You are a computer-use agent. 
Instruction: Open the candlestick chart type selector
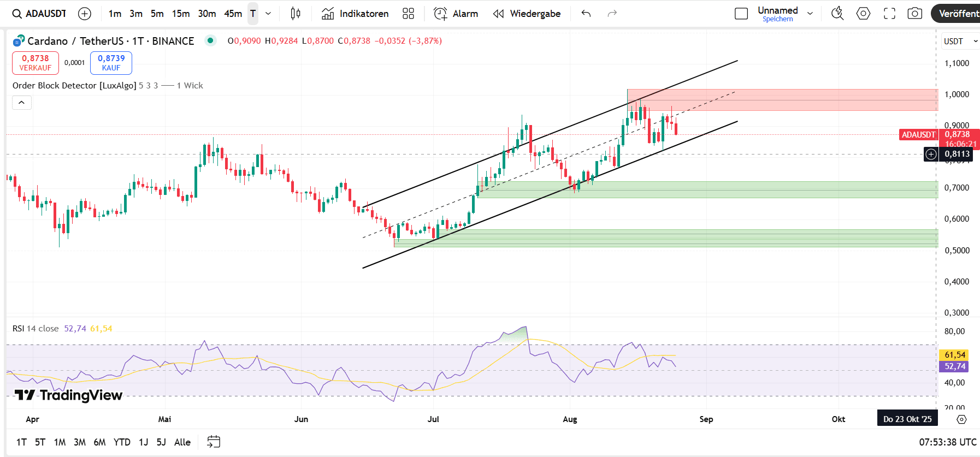click(x=296, y=14)
